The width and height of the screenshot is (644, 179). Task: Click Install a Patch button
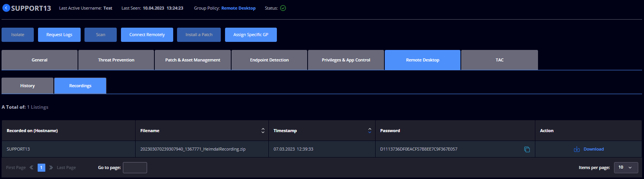tap(199, 35)
